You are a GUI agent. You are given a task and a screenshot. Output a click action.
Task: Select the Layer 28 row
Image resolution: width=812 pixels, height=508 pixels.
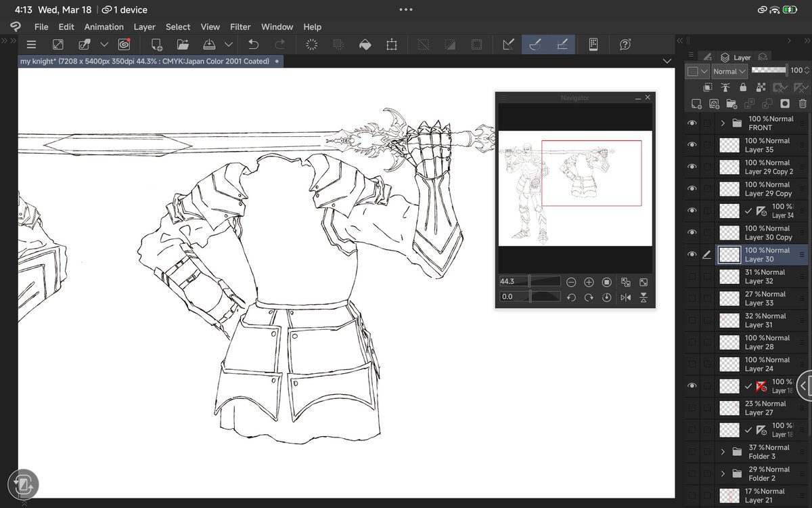coord(768,342)
